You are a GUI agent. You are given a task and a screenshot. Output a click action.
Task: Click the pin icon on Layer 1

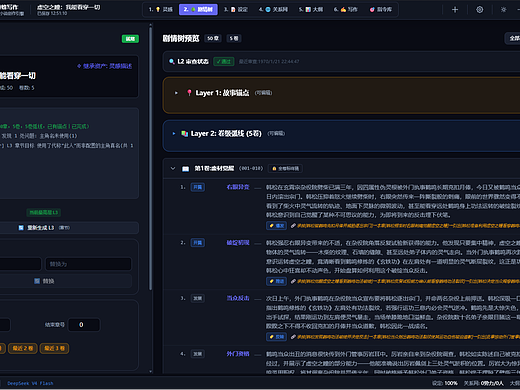coord(189,93)
